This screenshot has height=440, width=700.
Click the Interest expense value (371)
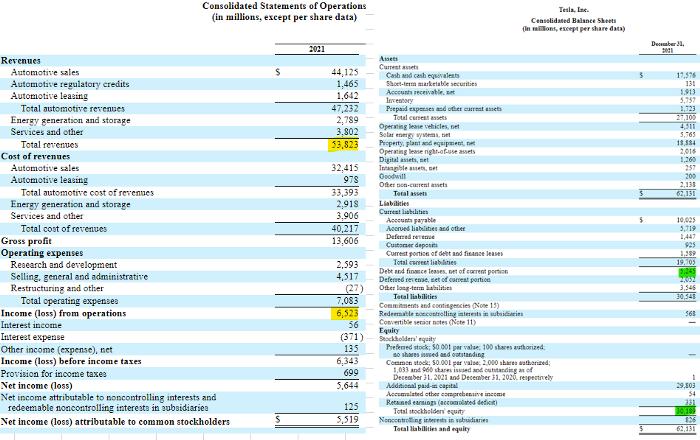(351, 337)
